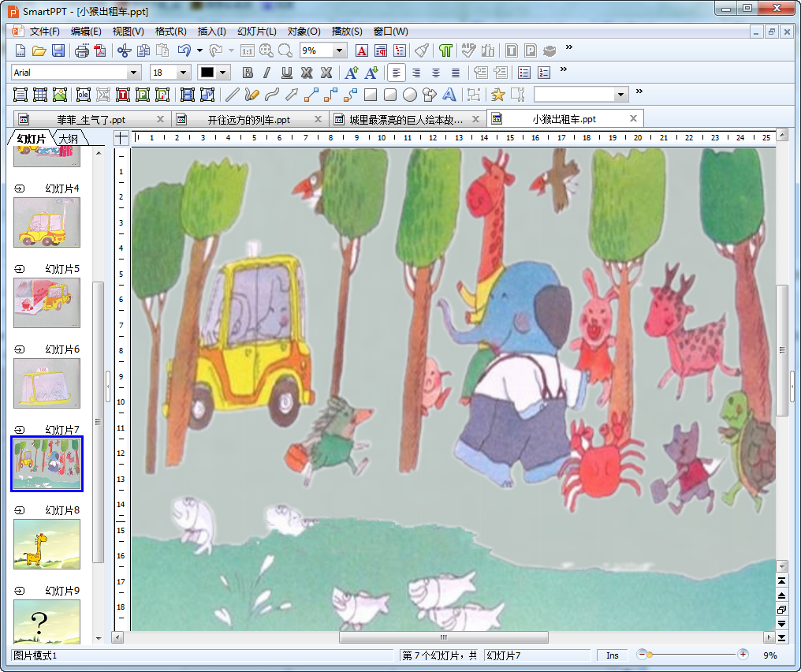Open the font color dropdown arrow
Image resolution: width=801 pixels, height=672 pixels.
223,73
